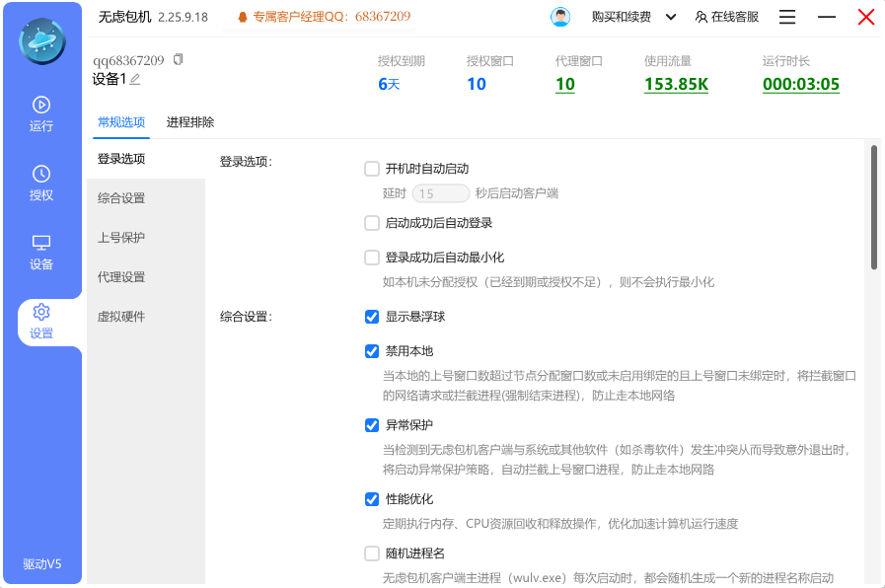Viewport: 885px width, 588px height.
Task: Enable 开机时自动启动 checkbox
Action: click(372, 168)
